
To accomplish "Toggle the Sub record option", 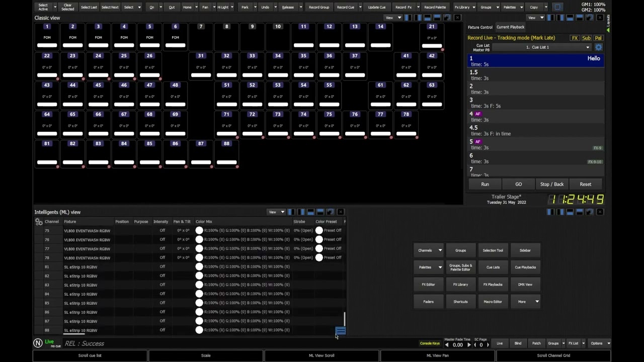I will pos(586,38).
